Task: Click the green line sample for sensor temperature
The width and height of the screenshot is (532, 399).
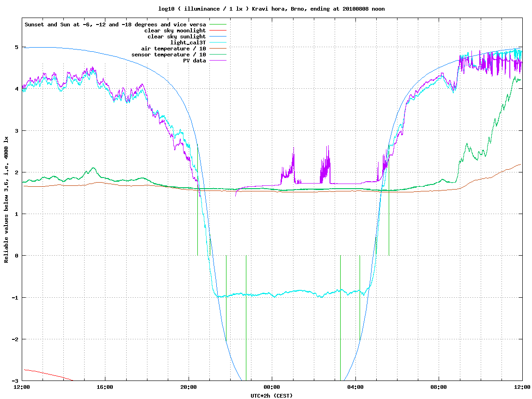Action: (218, 55)
